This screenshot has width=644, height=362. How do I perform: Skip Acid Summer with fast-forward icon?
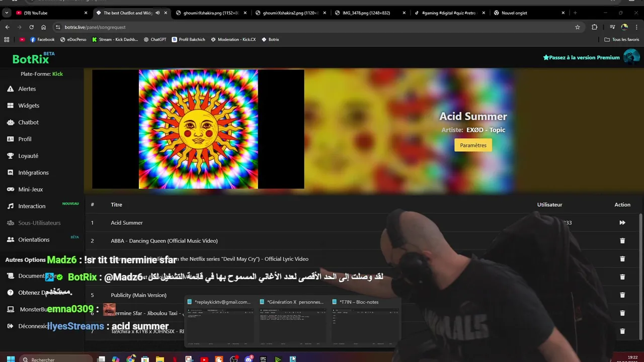coord(622,223)
